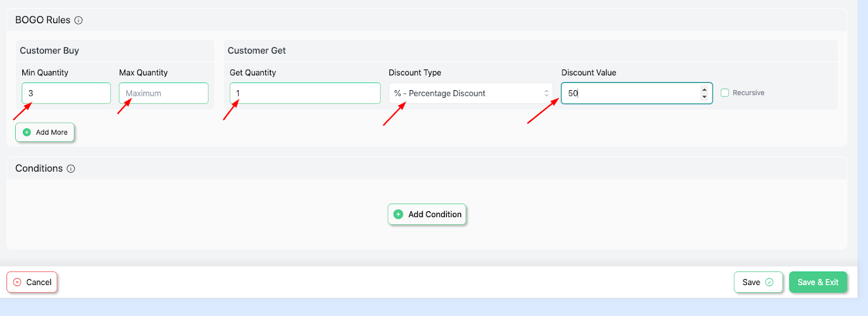Click the Customer Get section title
This screenshot has height=316, width=868.
257,50
